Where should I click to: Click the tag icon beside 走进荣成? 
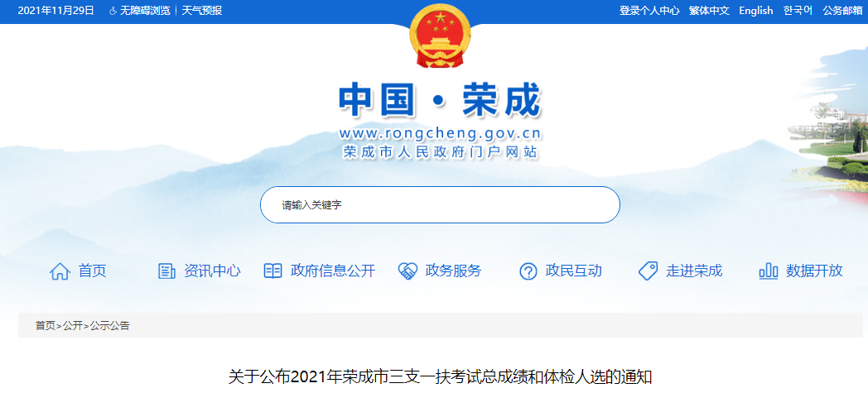(x=648, y=271)
